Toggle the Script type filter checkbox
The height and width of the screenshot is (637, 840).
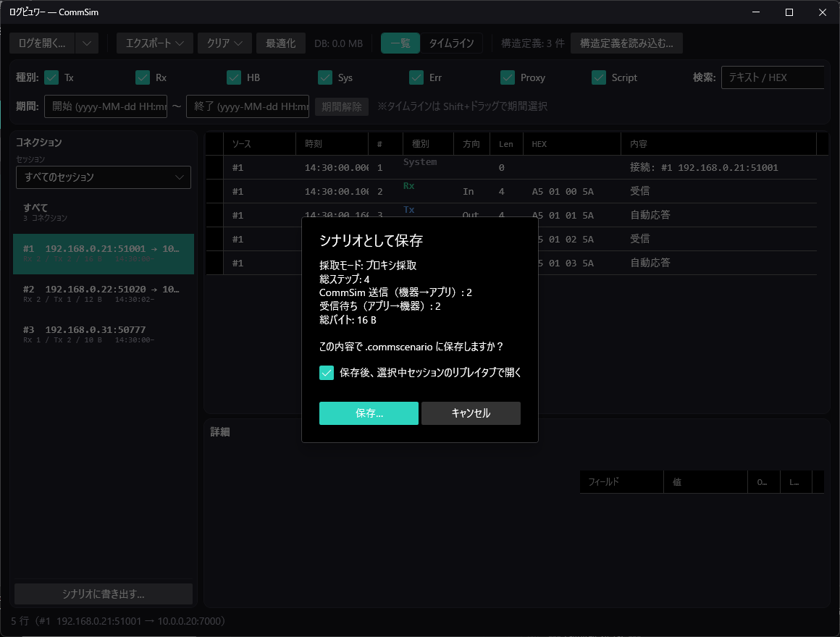pyautogui.click(x=598, y=77)
